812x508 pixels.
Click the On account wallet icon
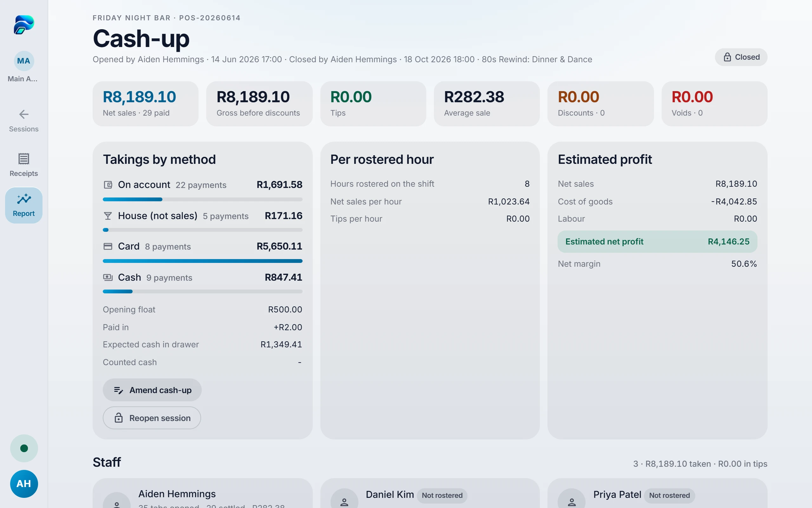(x=108, y=185)
